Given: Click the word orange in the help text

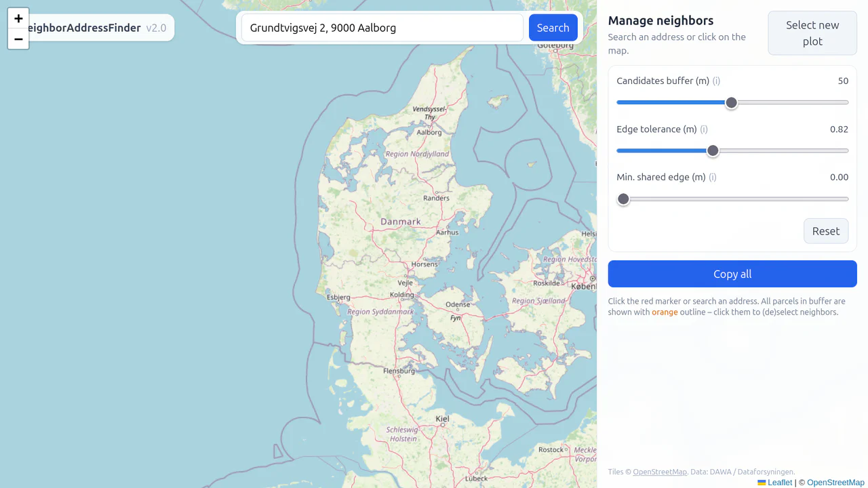Looking at the screenshot, I should (x=665, y=312).
